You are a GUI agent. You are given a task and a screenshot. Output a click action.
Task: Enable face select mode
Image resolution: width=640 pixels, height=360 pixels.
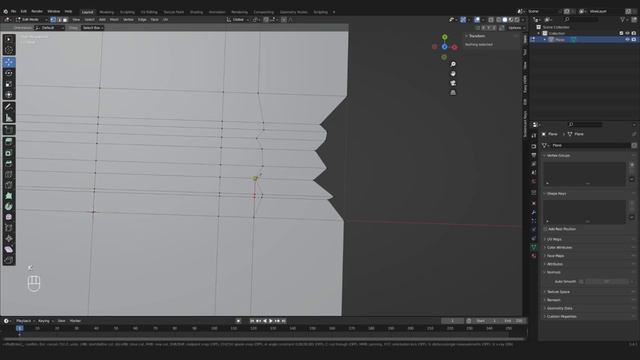[x=65, y=20]
